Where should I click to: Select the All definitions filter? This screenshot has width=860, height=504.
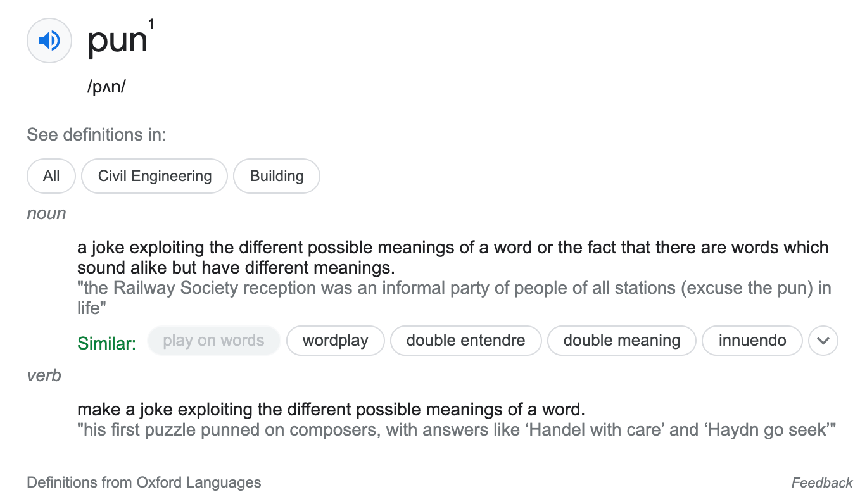coord(51,176)
